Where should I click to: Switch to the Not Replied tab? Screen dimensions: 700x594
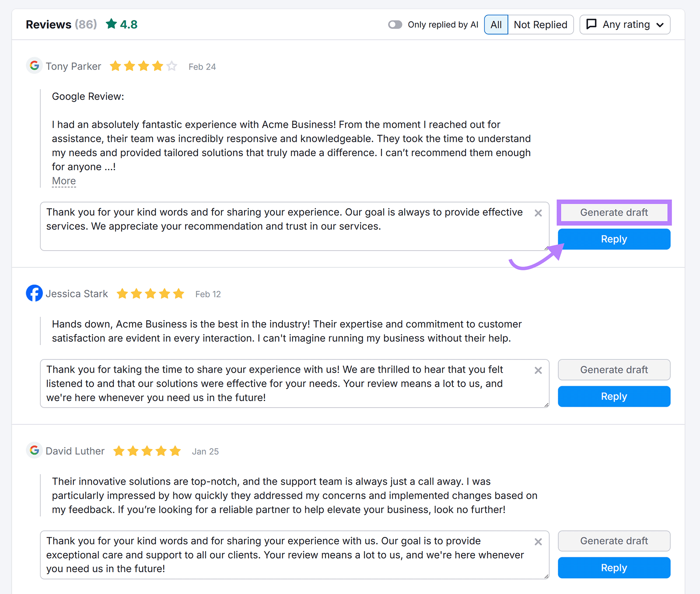541,24
